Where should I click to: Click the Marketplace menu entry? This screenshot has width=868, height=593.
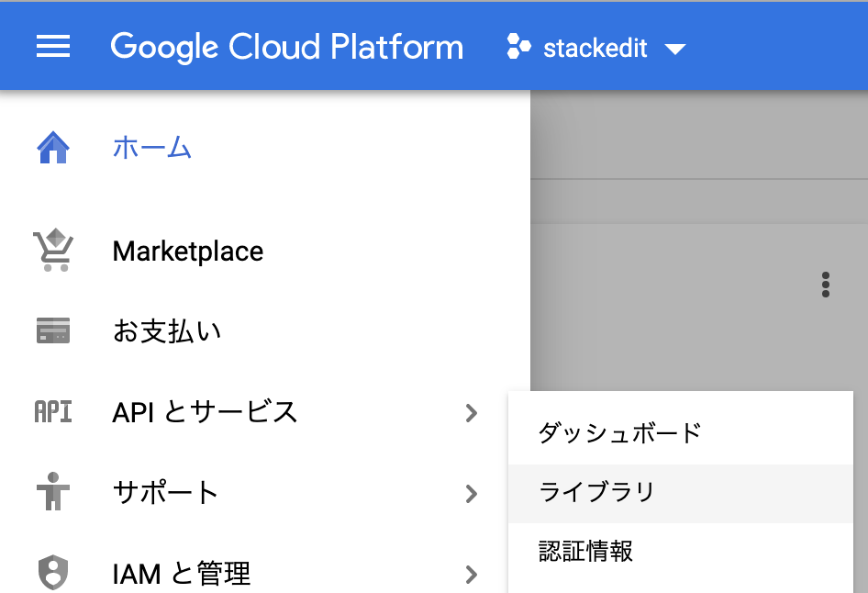[187, 250]
